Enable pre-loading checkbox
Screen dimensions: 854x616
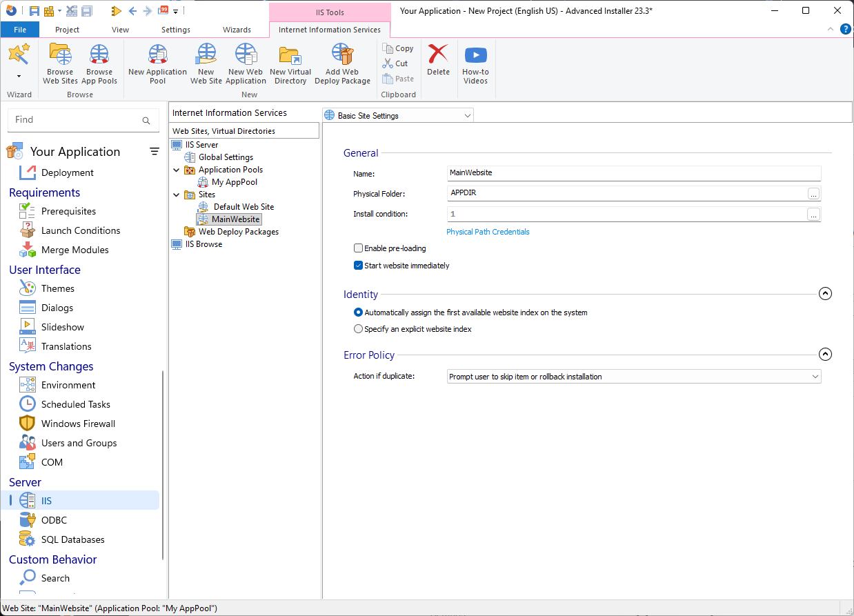358,248
